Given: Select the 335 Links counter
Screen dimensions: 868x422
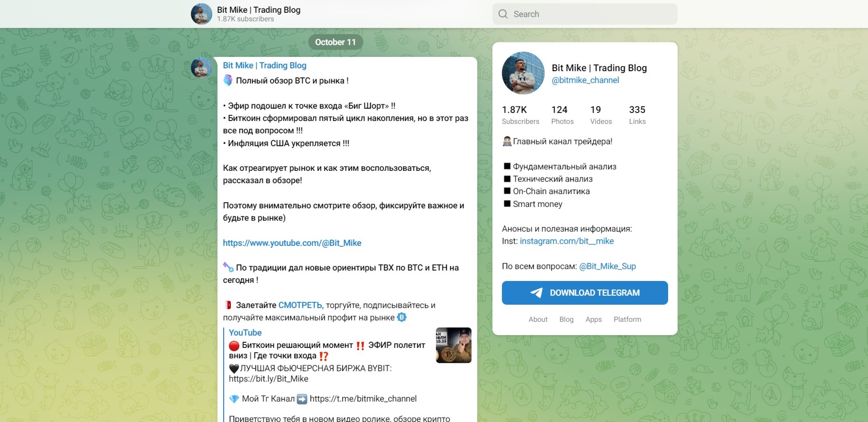Looking at the screenshot, I should [x=637, y=115].
